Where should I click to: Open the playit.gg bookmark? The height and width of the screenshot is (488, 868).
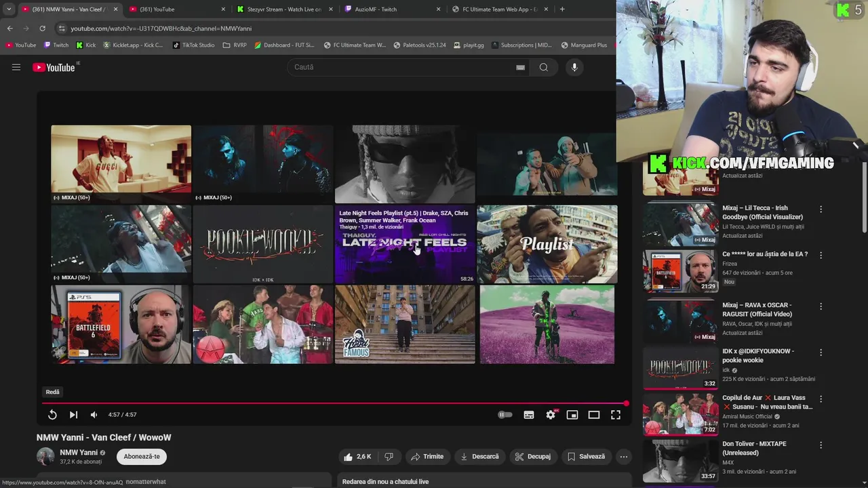coord(468,45)
